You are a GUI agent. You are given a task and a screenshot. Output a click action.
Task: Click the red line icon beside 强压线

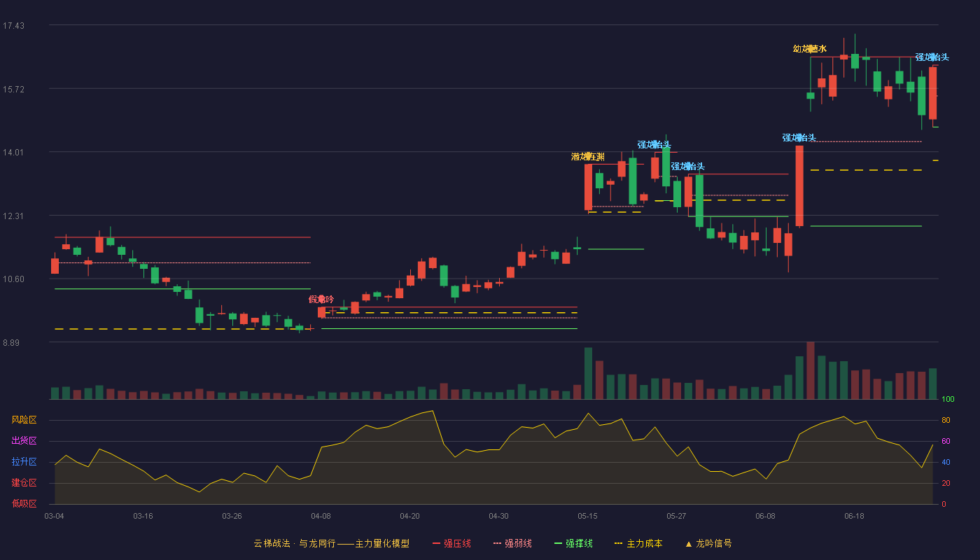pos(436,543)
